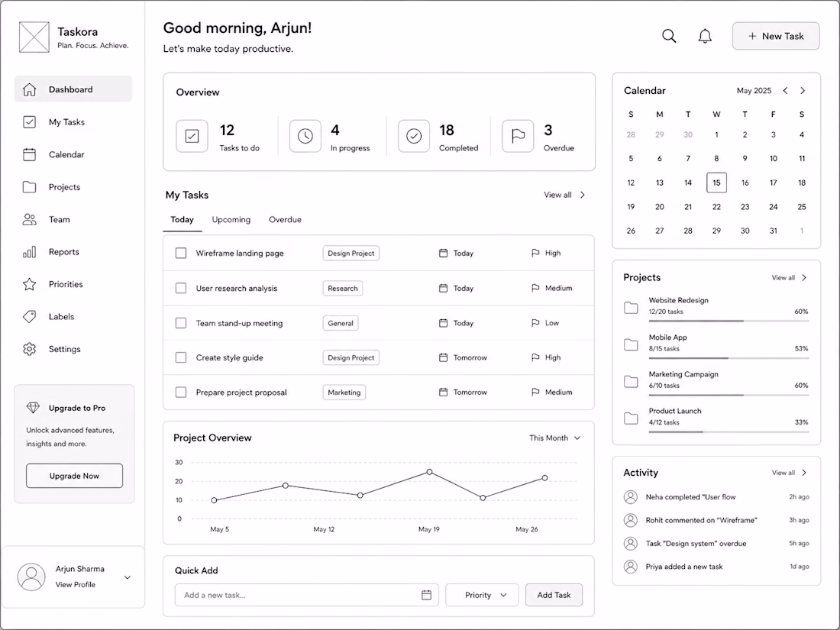Go to previous month in Calendar

click(785, 91)
